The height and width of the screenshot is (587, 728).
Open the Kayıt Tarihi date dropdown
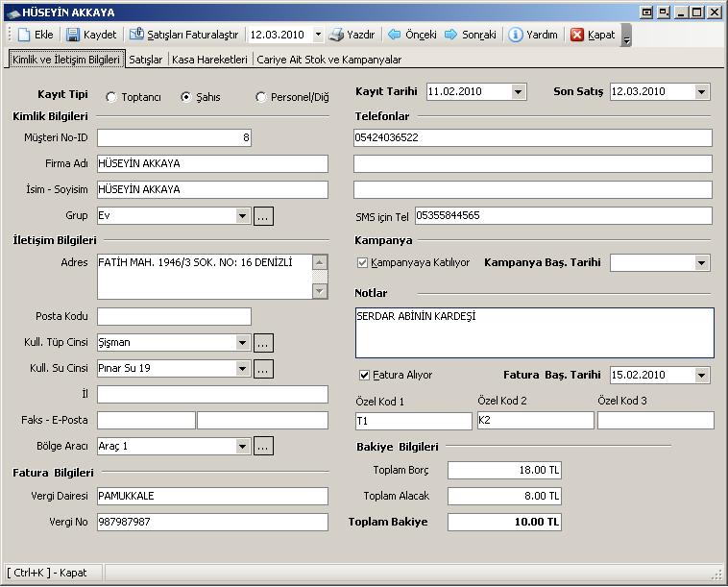point(519,92)
